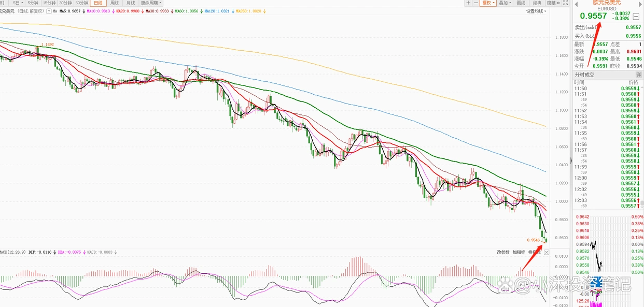This screenshot has width=644, height=307.
Task: Click the help question mark icon
Action: pyautogui.click(x=49, y=10)
